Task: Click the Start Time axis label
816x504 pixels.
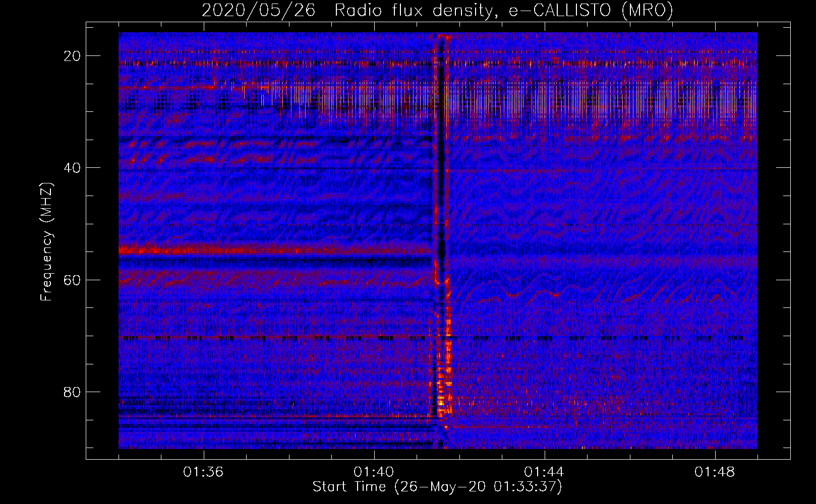Action: tap(437, 487)
